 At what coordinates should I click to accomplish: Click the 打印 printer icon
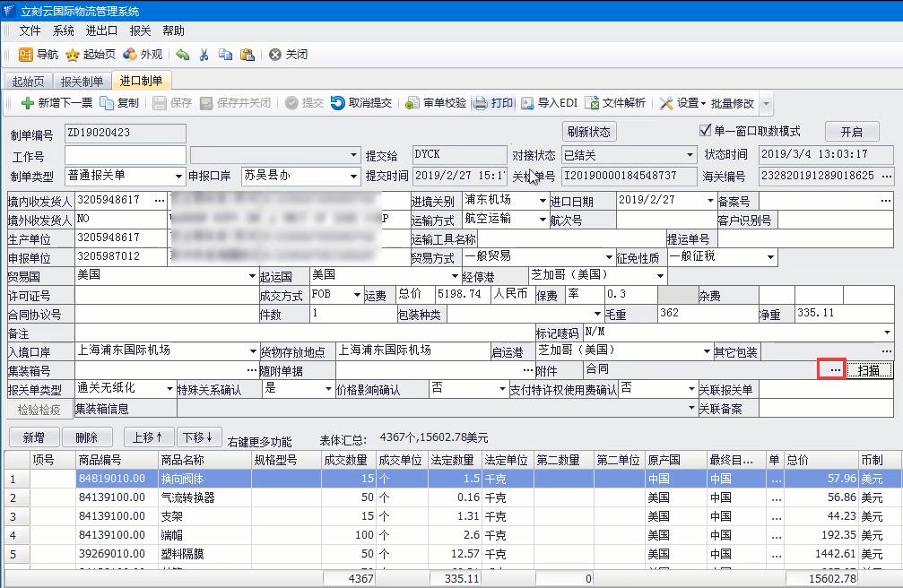(x=481, y=103)
